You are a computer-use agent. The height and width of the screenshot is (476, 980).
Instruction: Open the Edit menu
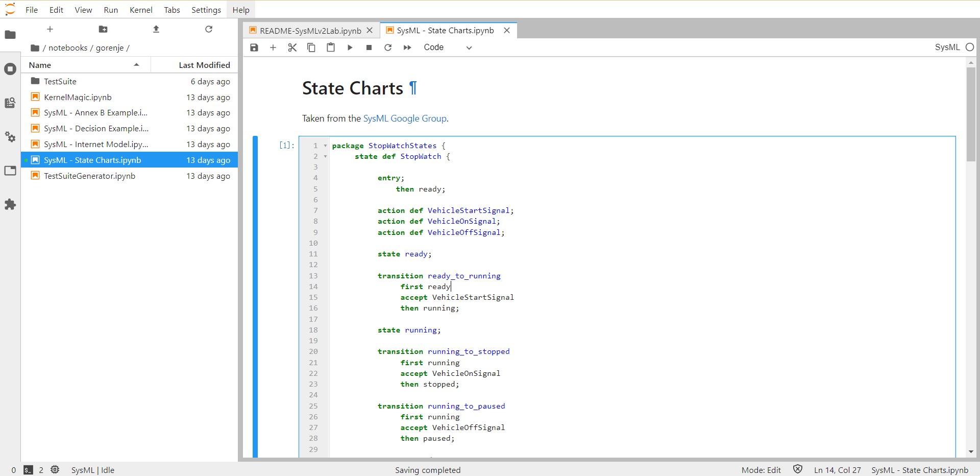pos(56,10)
